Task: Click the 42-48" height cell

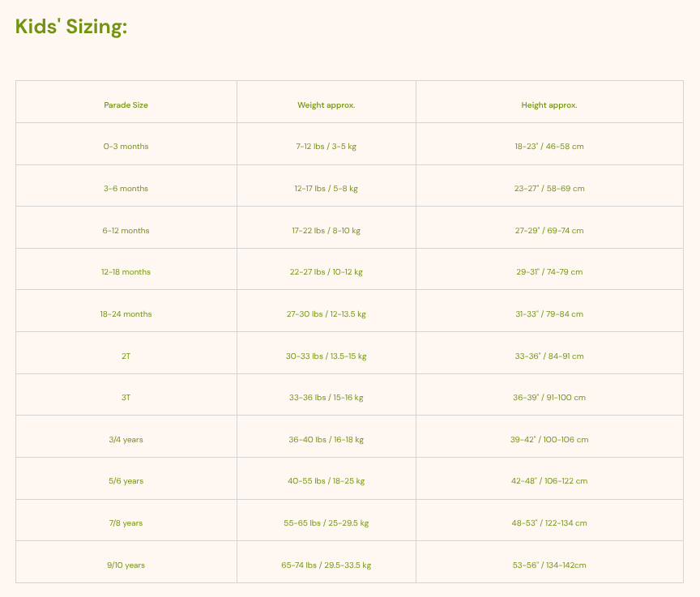Action: click(x=549, y=481)
